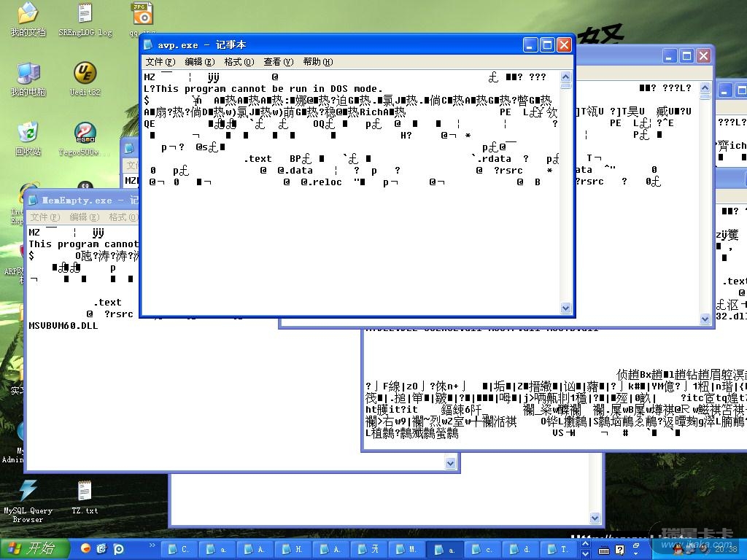
Task: Click scroll-up arrow in avp.exe Notepad
Action: [x=565, y=77]
